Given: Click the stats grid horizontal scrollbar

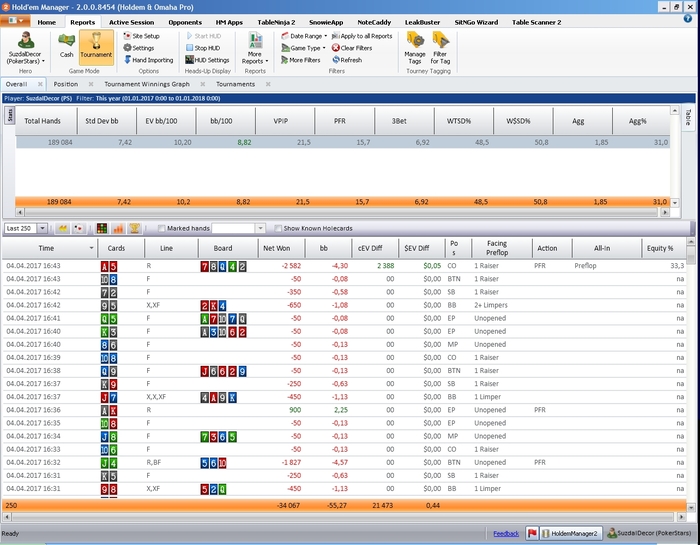Looking at the screenshot, I should (x=343, y=212).
